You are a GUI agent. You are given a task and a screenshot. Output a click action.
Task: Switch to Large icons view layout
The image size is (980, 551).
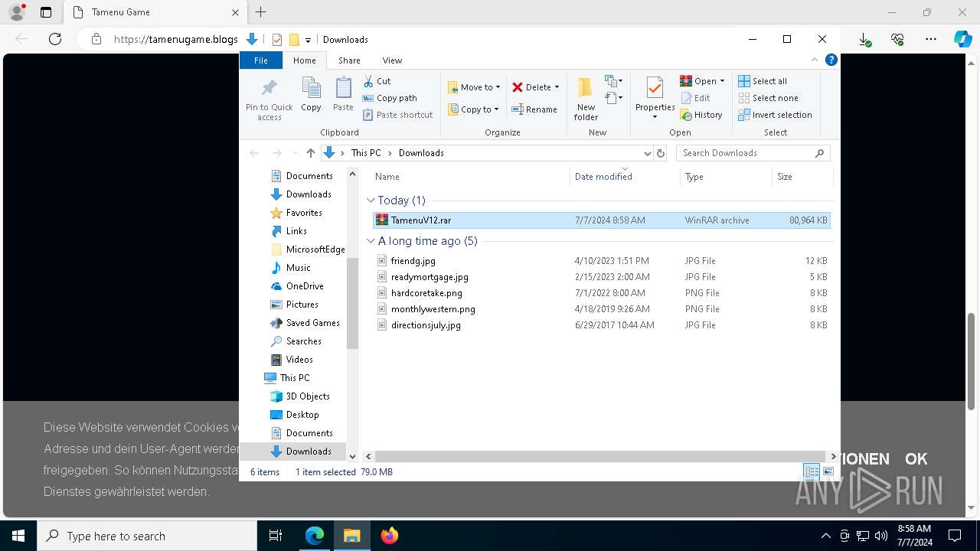[828, 472]
